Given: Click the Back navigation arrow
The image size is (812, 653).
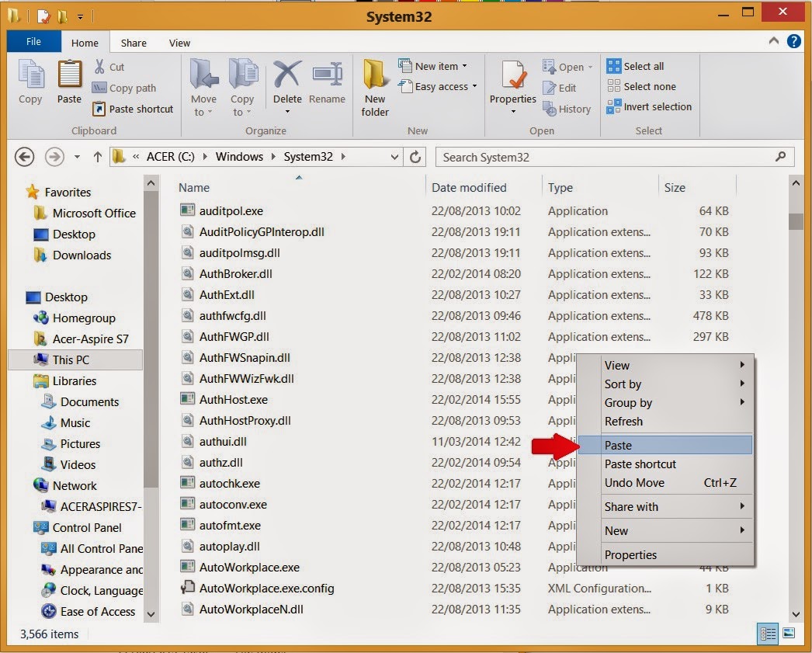Looking at the screenshot, I should tap(24, 157).
